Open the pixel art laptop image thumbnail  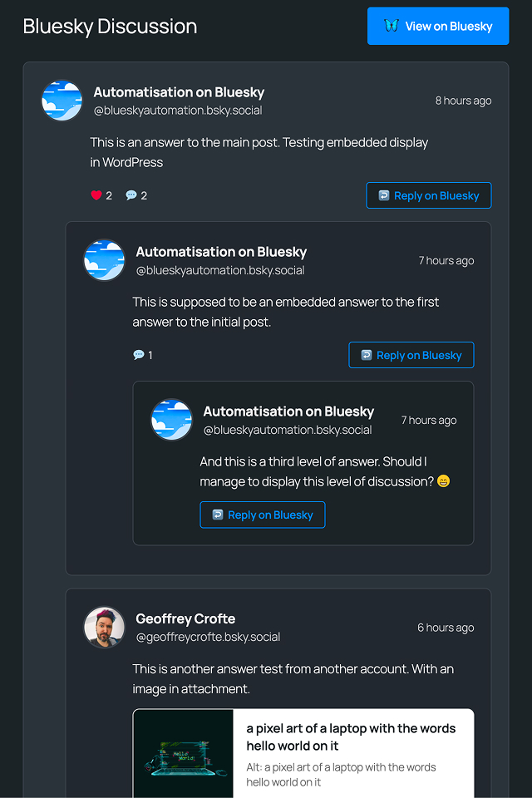point(183,753)
